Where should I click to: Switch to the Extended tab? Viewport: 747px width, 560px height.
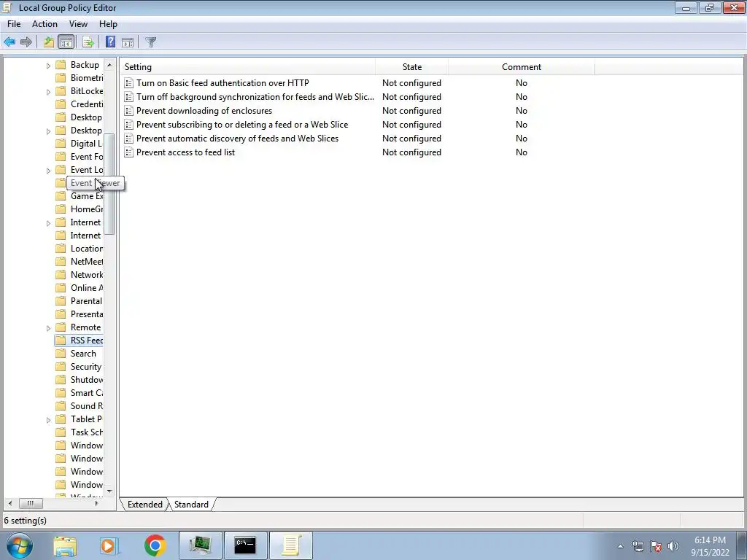click(x=145, y=505)
